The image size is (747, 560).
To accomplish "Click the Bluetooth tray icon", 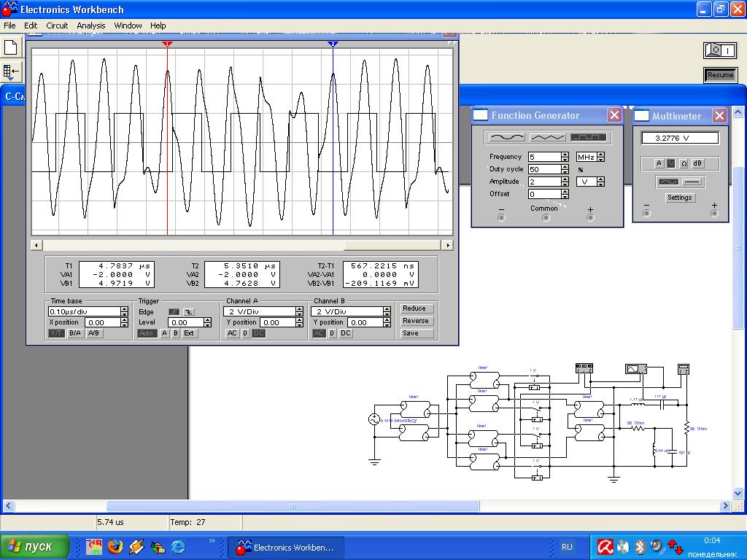I will pyautogui.click(x=640, y=547).
